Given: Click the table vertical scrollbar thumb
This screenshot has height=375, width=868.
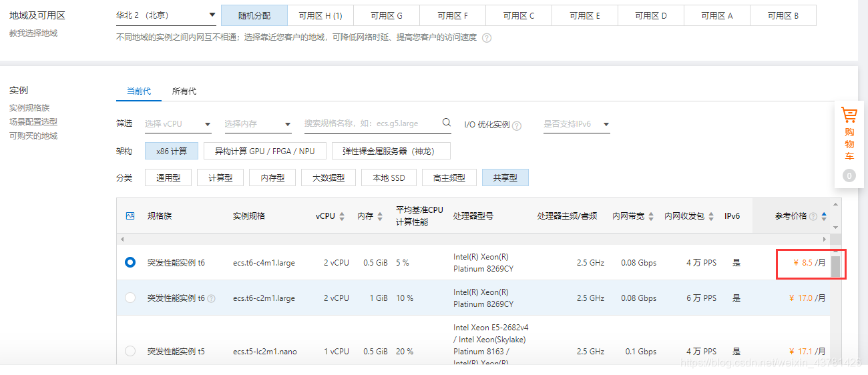Looking at the screenshot, I should [835, 265].
